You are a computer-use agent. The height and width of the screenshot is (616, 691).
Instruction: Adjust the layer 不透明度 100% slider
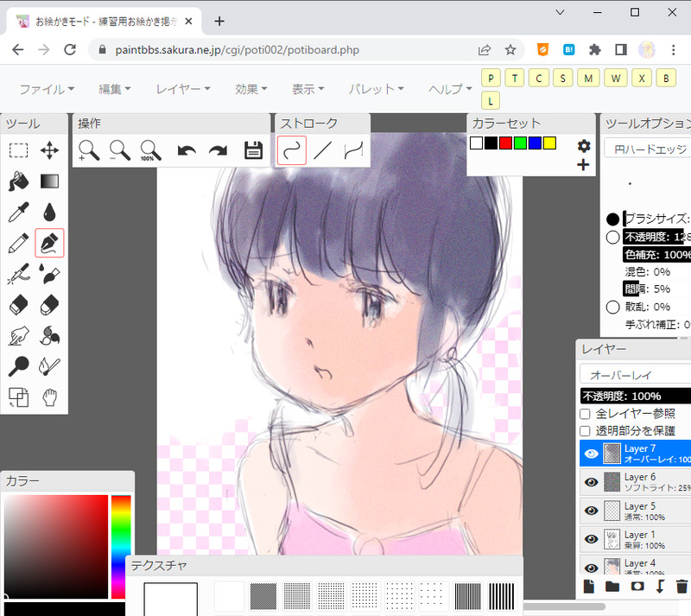pos(635,396)
